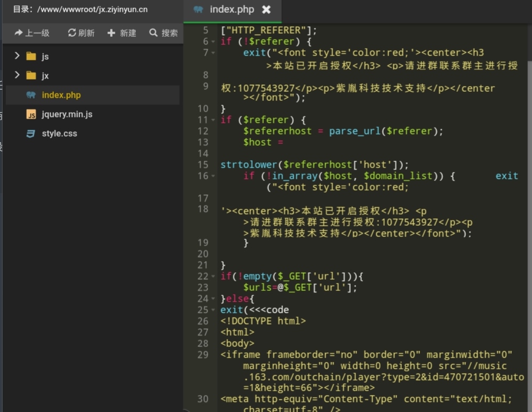Click the search magnifier icon
The image size is (532, 412).
[154, 33]
